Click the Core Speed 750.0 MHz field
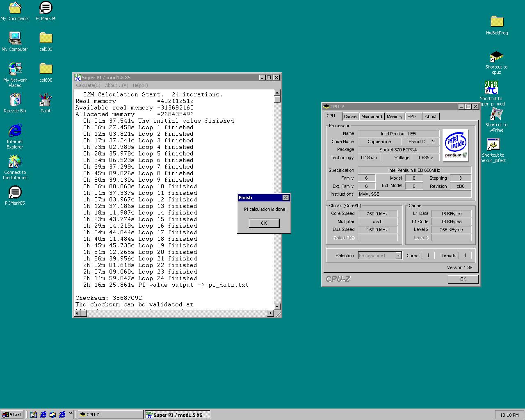The image size is (525, 420). pyautogui.click(x=377, y=214)
